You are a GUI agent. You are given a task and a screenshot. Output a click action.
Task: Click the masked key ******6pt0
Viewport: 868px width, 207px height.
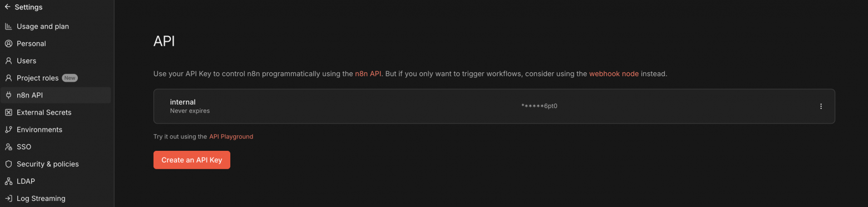(x=539, y=106)
